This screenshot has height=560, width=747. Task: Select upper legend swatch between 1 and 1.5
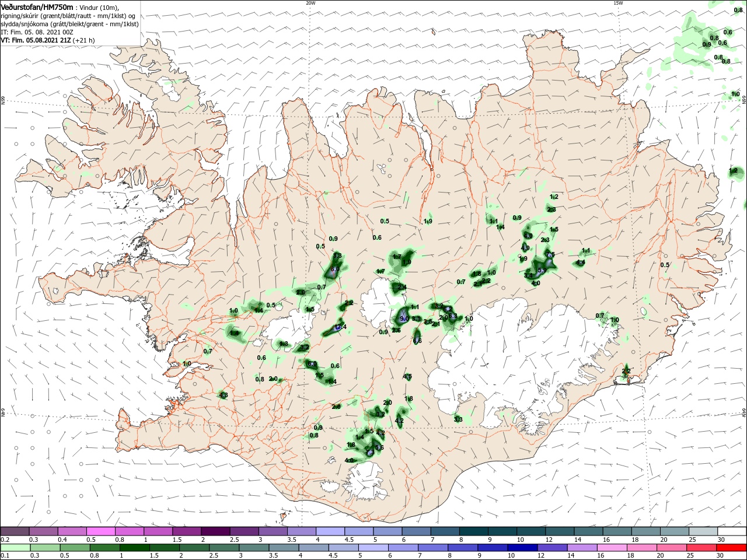click(x=158, y=531)
